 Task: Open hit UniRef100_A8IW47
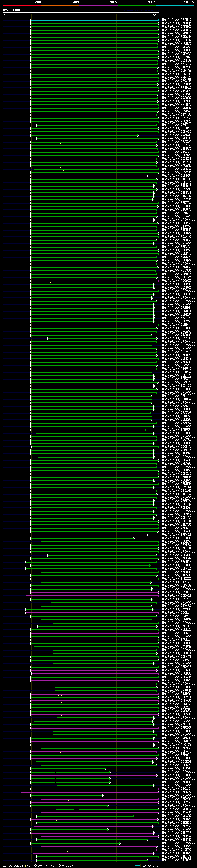[177, 20]
